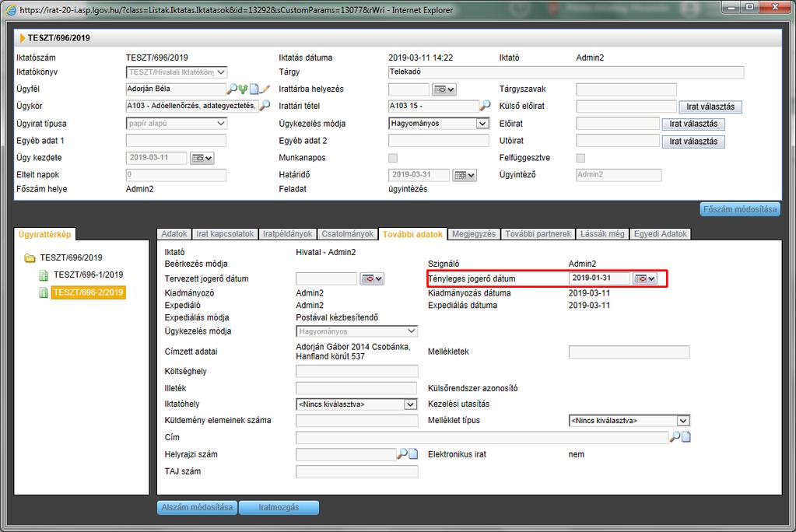Viewport: 796px width, 532px height.
Task: Click the magnifier beside Helyrajzi szám
Action: 402,453
